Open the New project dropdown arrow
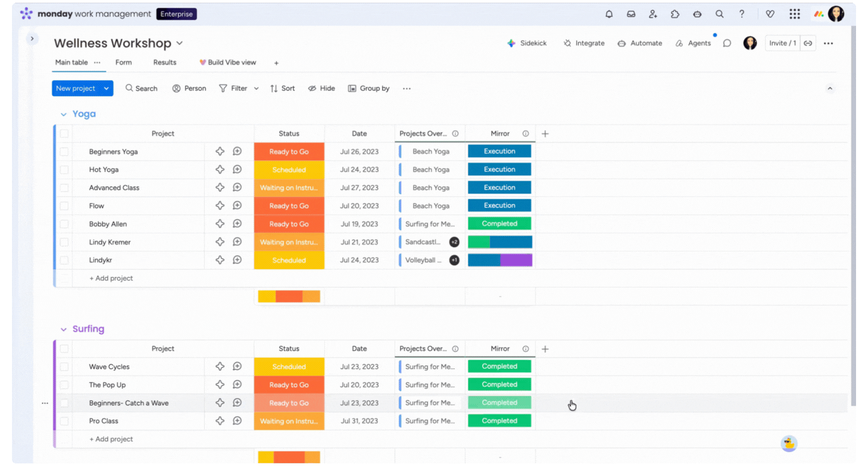Screen dimensions: 868x466 106,88
